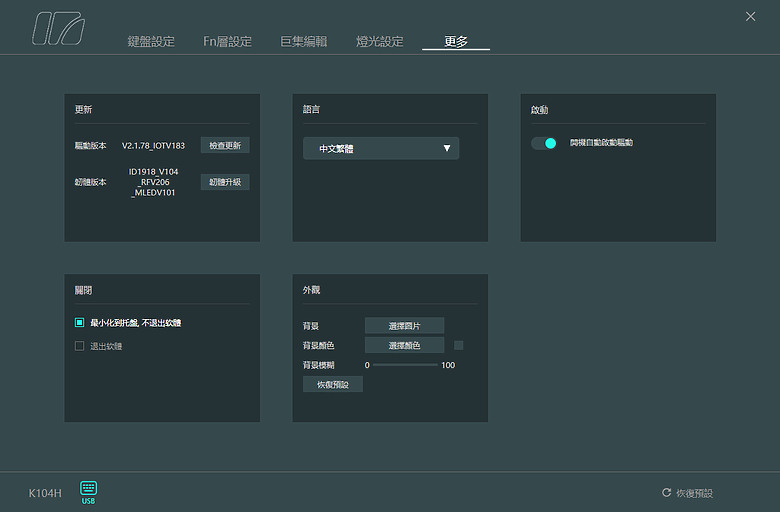Enable the 退出軟體 checkbox
This screenshot has height=512, width=780.
click(79, 346)
